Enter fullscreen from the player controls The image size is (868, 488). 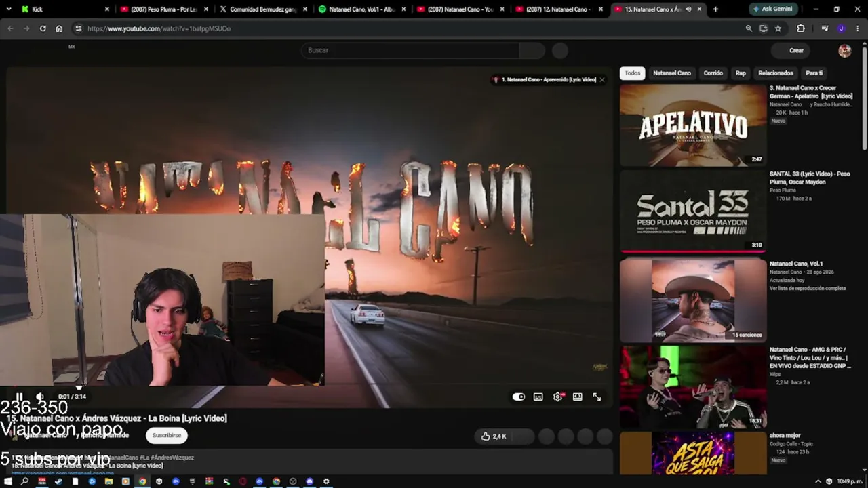click(x=597, y=397)
